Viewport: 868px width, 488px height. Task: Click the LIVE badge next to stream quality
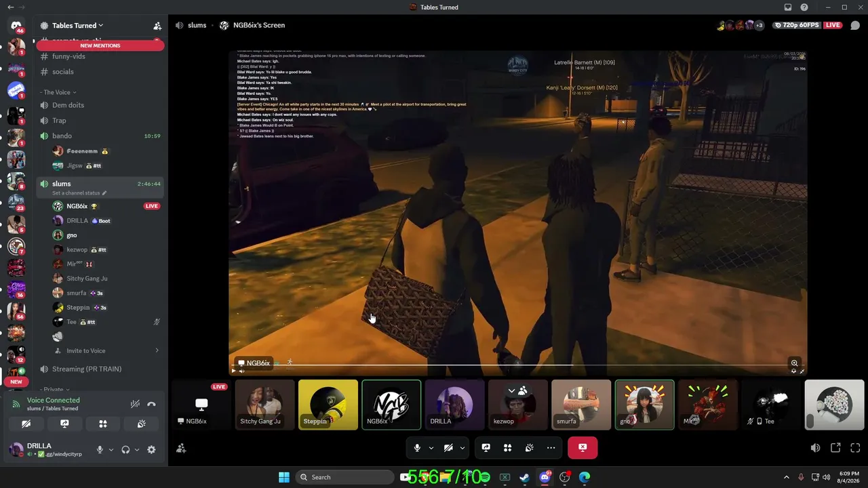coord(833,25)
